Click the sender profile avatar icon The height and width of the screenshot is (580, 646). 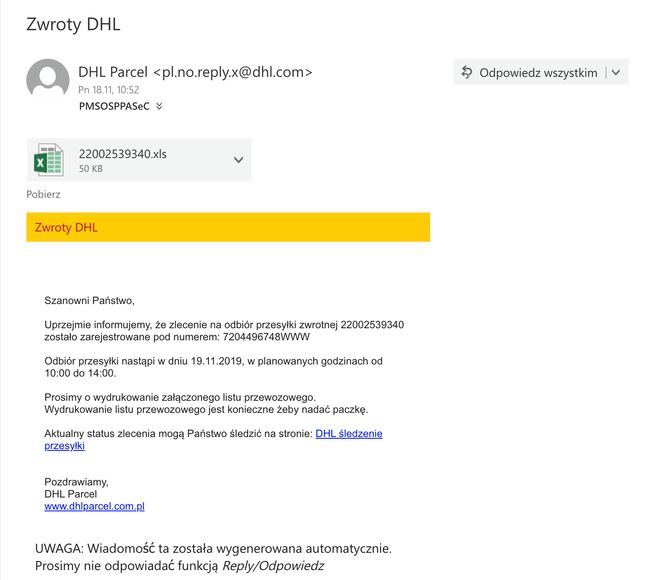tap(48, 79)
